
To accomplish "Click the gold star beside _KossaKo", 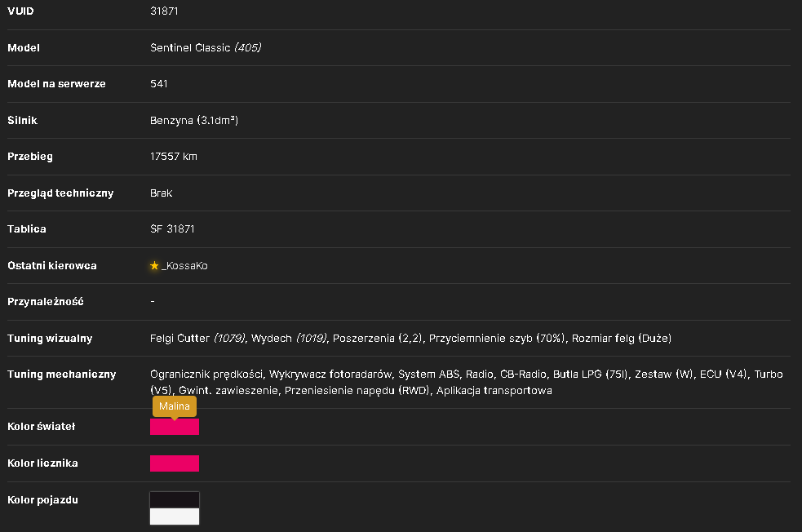I will pyautogui.click(x=154, y=265).
